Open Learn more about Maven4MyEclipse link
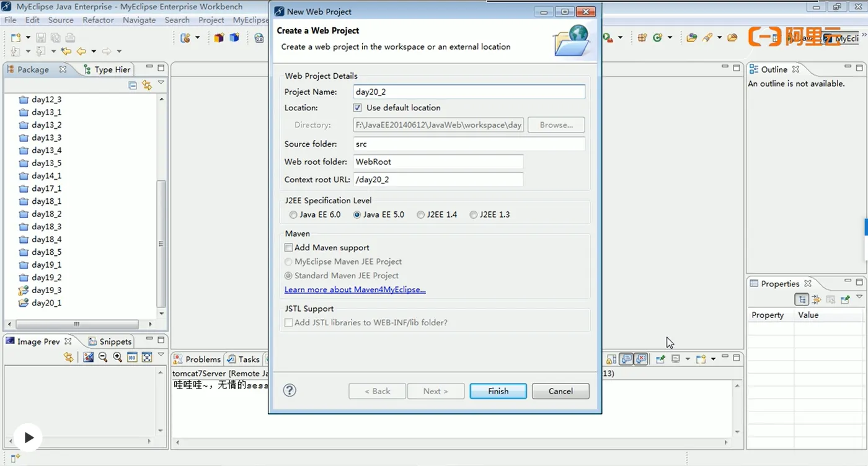Screen dimensions: 868x466 point(355,289)
